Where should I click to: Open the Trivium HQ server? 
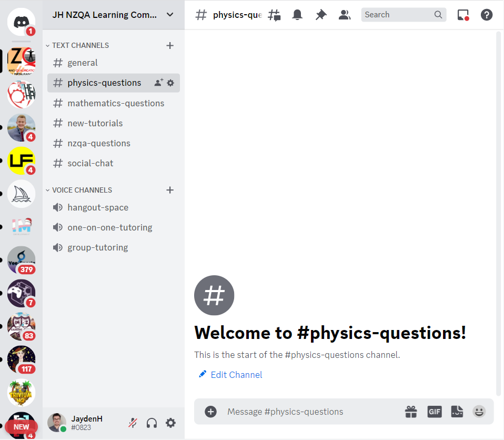[21, 393]
